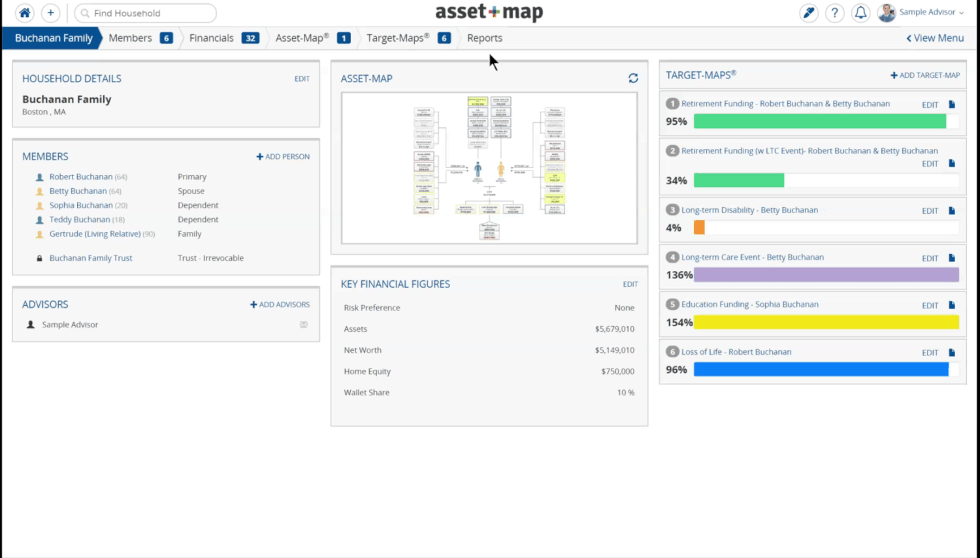
Task: Edit the Key Financial Figures section
Action: pos(629,284)
